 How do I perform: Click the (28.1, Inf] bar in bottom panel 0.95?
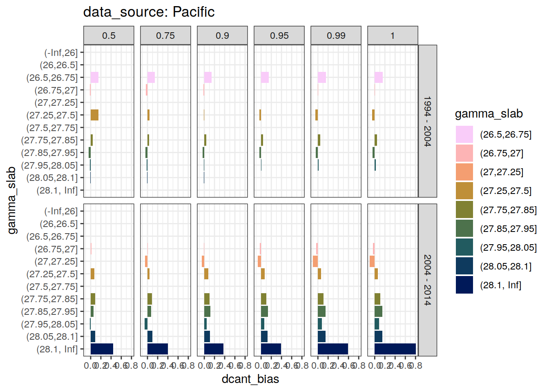click(x=271, y=349)
